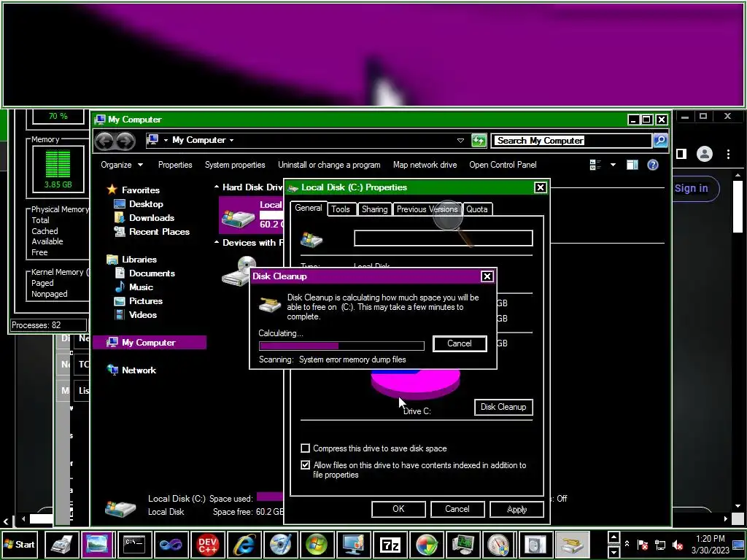
Task: Collapse the Hard Disk Drives group
Action: [216, 187]
